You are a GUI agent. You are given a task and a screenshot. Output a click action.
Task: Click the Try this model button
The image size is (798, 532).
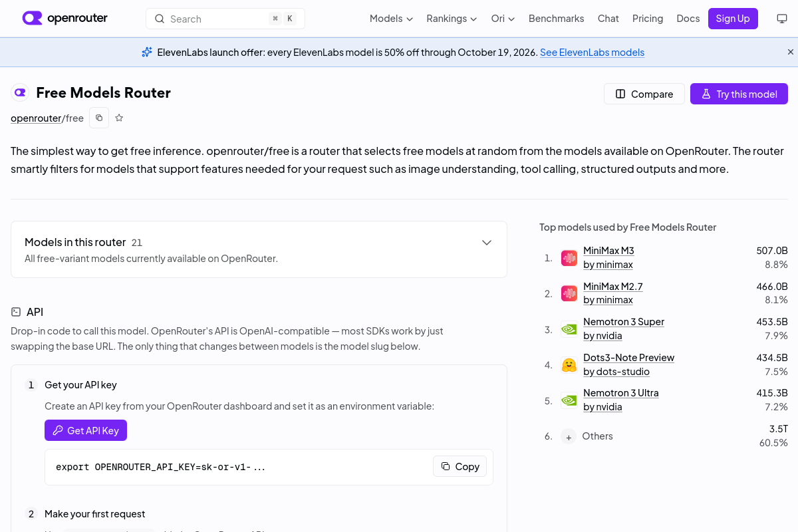click(739, 94)
